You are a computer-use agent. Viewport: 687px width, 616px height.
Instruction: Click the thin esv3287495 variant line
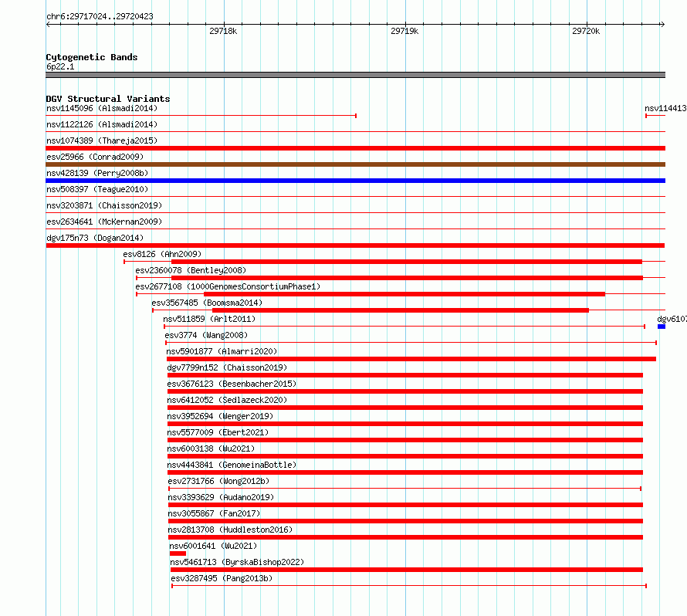coord(409,586)
